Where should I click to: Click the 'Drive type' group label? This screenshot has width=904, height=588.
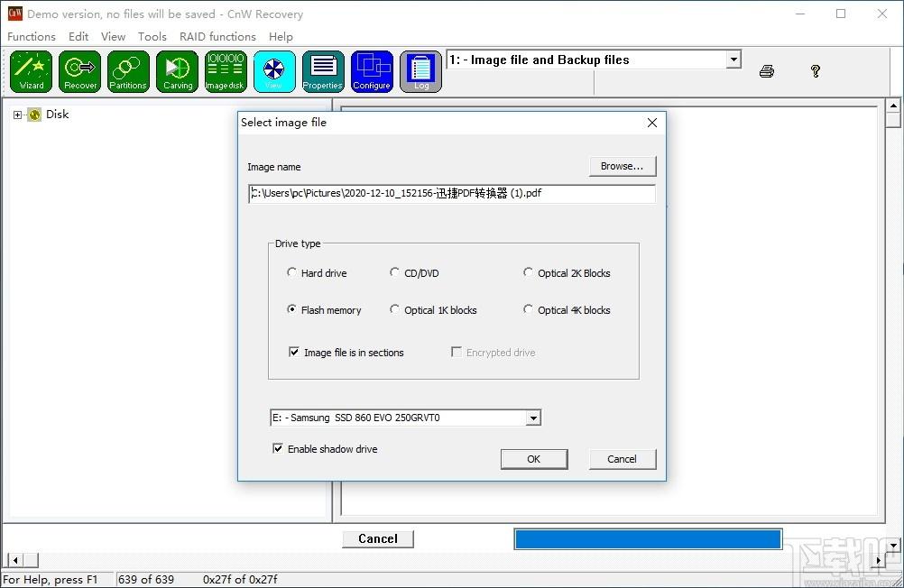[x=298, y=243]
